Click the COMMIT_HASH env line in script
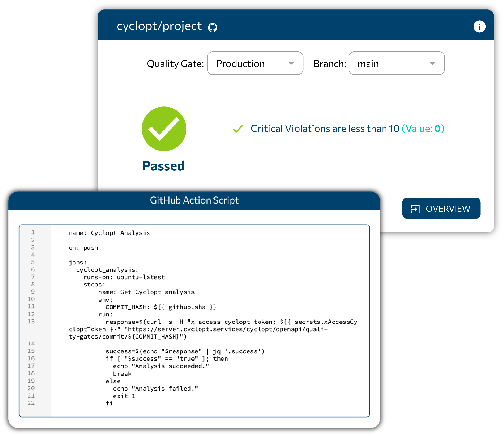The image size is (504, 436). pyautogui.click(x=161, y=307)
